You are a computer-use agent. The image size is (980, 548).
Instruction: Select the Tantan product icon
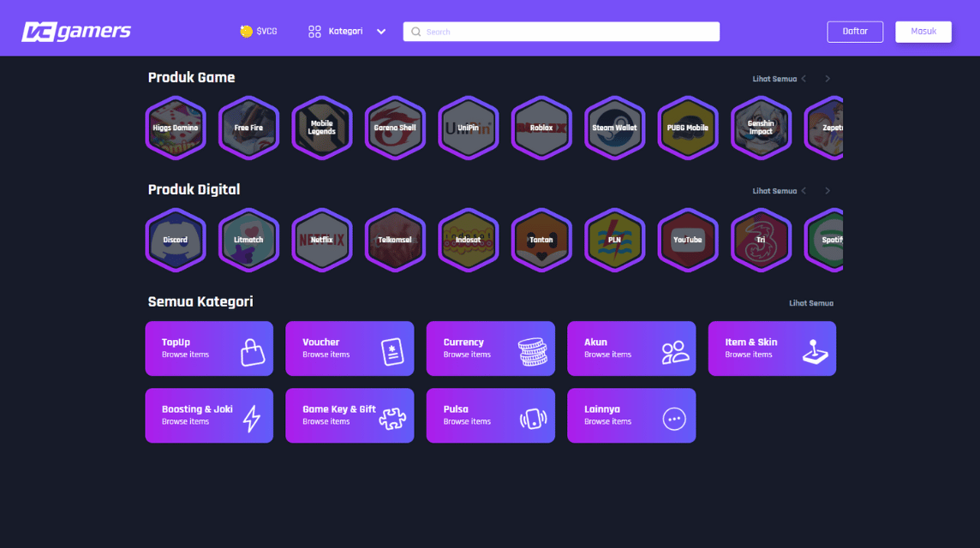pos(541,240)
